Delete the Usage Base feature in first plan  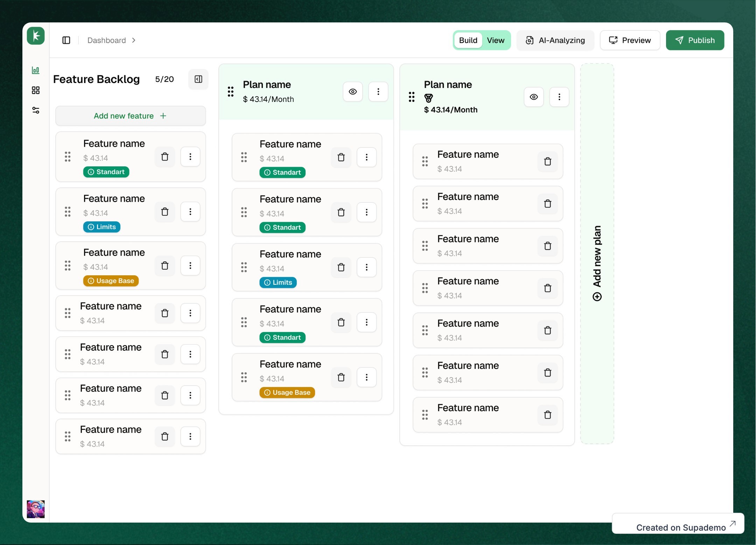tap(341, 377)
